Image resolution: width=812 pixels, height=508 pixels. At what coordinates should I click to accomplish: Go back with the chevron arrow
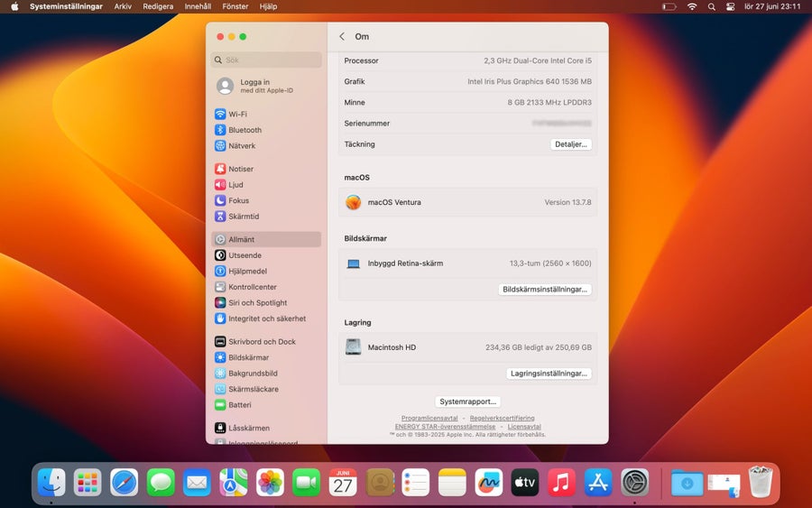342,36
